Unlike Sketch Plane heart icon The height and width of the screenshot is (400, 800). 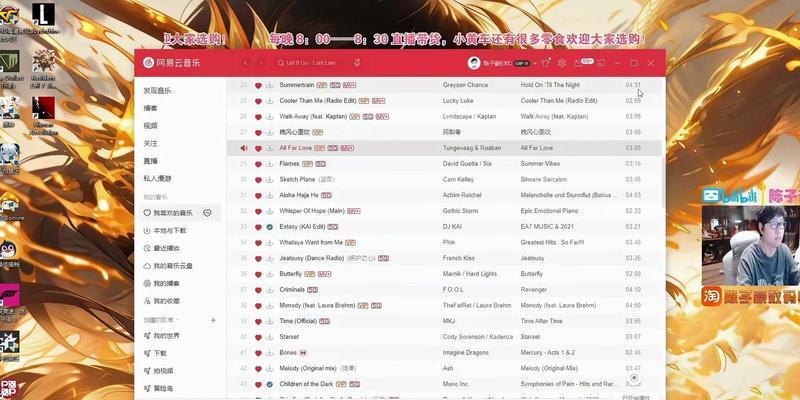(258, 180)
